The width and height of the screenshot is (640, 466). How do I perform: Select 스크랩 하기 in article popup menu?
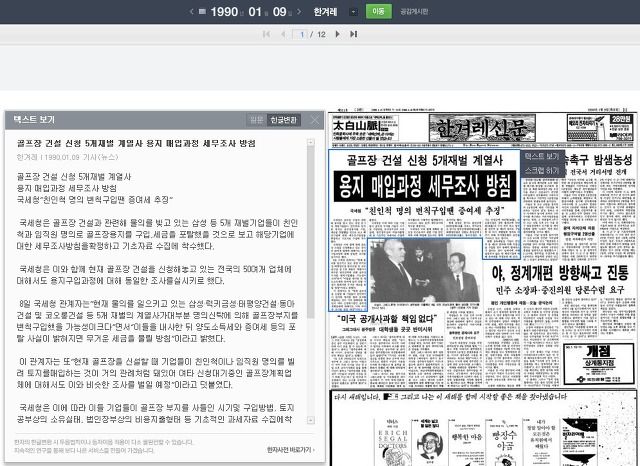542,171
